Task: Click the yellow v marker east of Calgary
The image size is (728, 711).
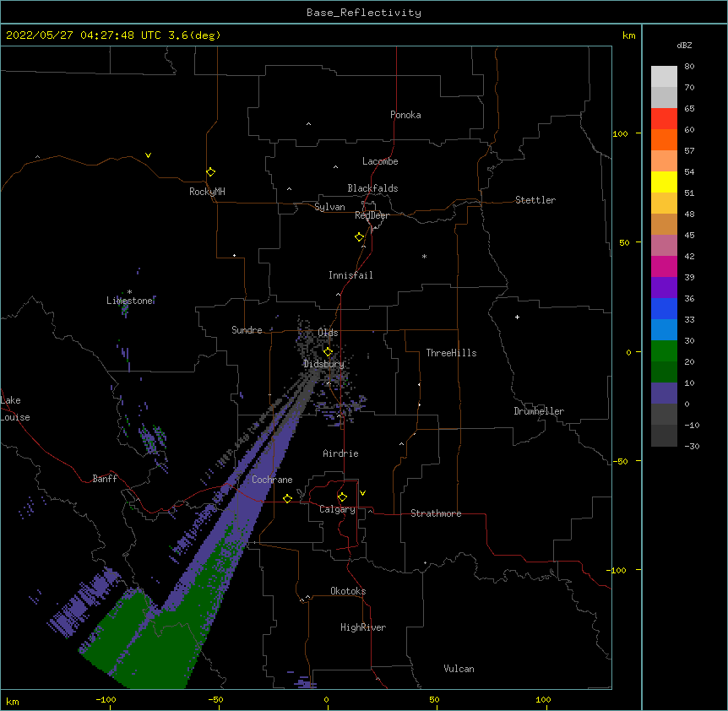Action: (x=362, y=493)
